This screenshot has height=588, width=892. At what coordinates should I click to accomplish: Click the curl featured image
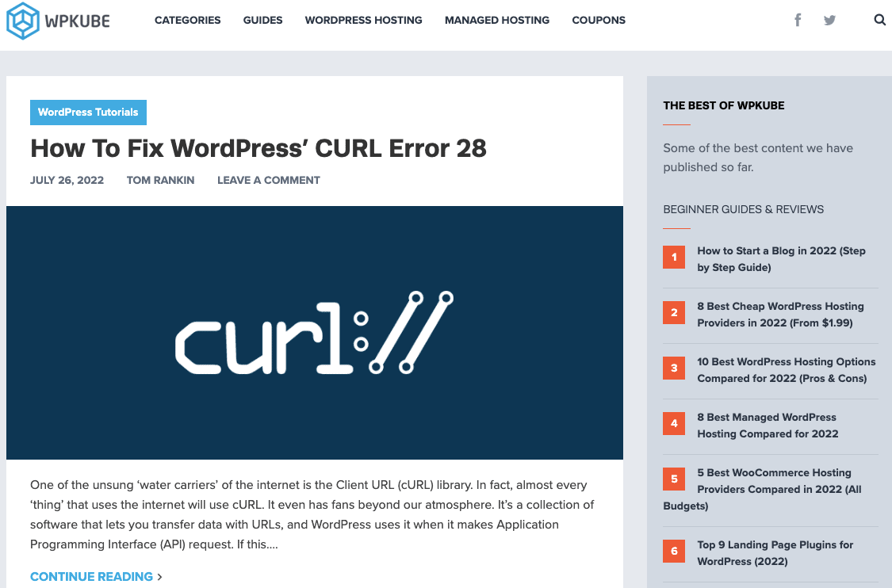314,333
